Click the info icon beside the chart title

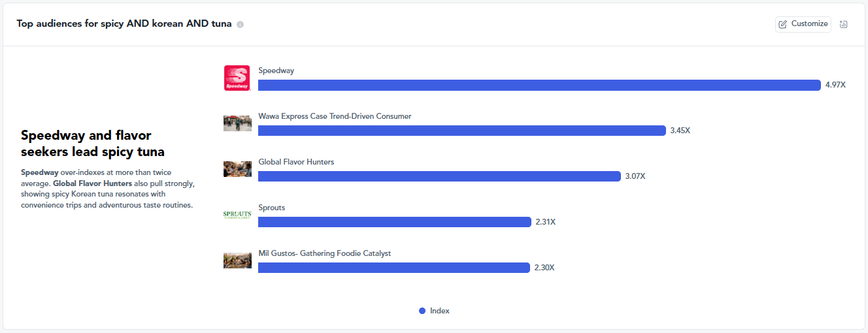pyautogui.click(x=240, y=24)
